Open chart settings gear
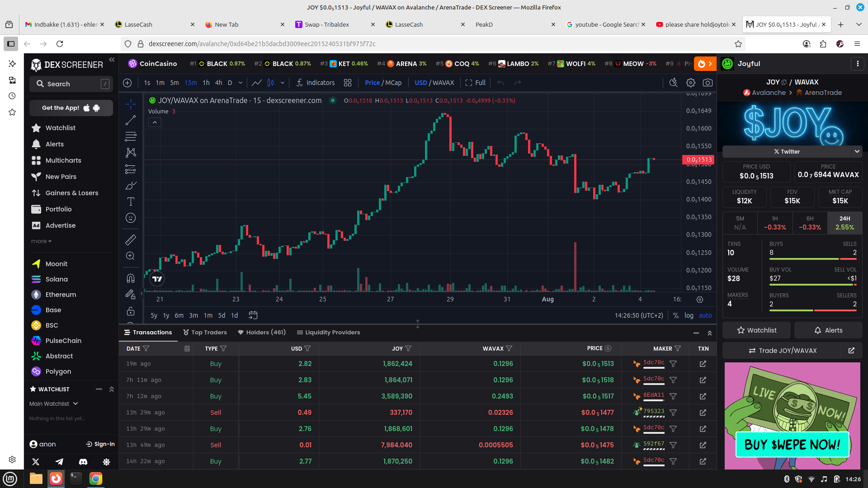 coord(690,83)
